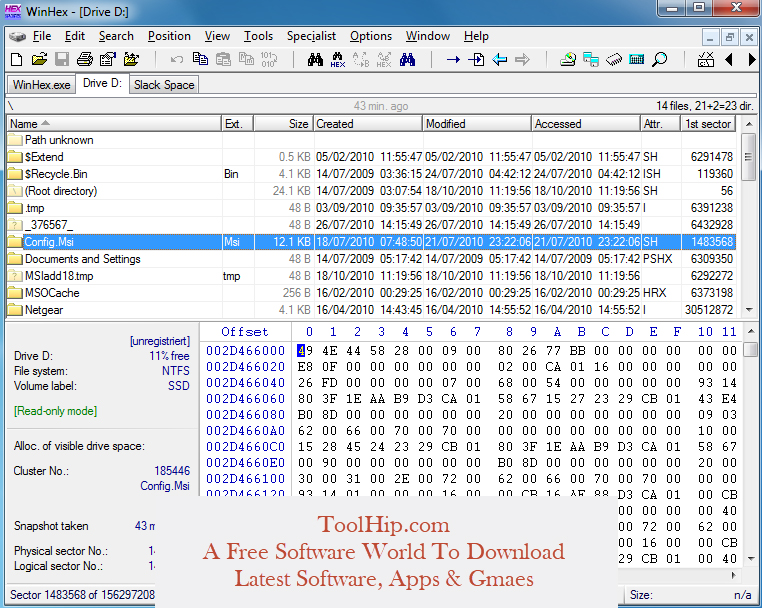The width and height of the screenshot is (762, 608).
Task: Select the MSOCache folder row
Action: click(x=371, y=293)
